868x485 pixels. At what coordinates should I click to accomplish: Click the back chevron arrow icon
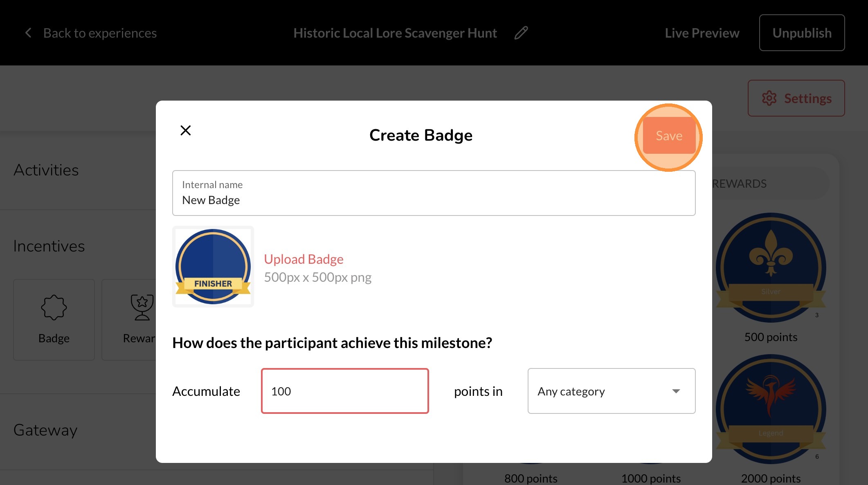pyautogui.click(x=28, y=33)
